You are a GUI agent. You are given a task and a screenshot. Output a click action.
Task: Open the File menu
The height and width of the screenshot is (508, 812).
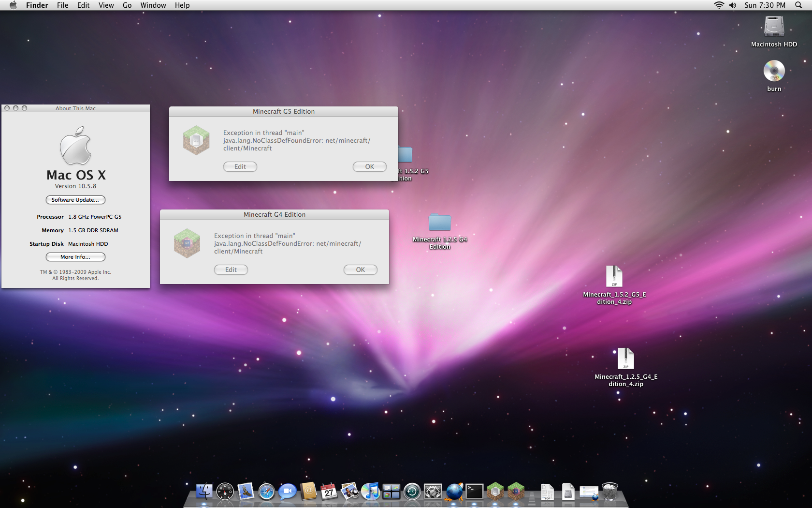coord(62,5)
